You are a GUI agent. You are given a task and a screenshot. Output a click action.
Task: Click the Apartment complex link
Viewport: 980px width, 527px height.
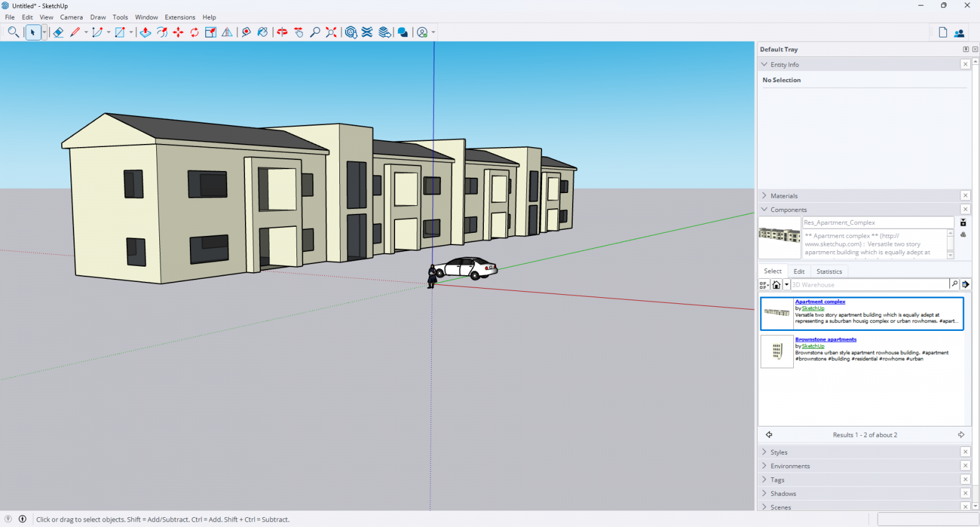820,301
